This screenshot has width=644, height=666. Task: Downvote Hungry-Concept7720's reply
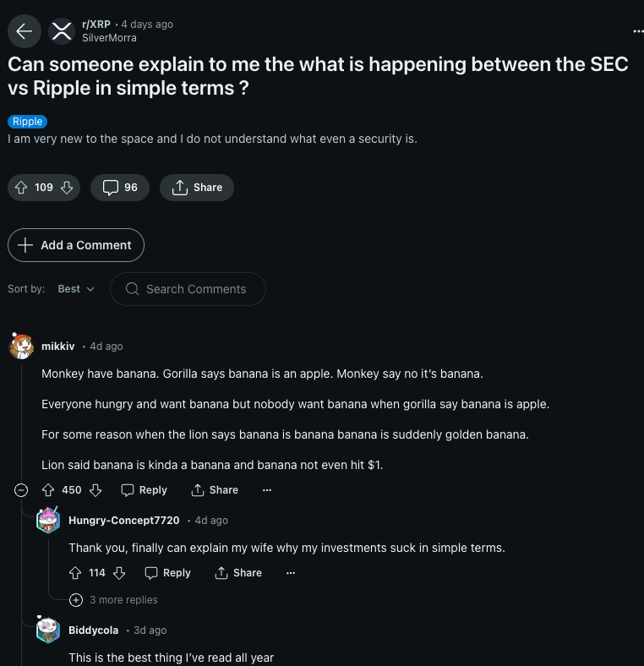[119, 573]
